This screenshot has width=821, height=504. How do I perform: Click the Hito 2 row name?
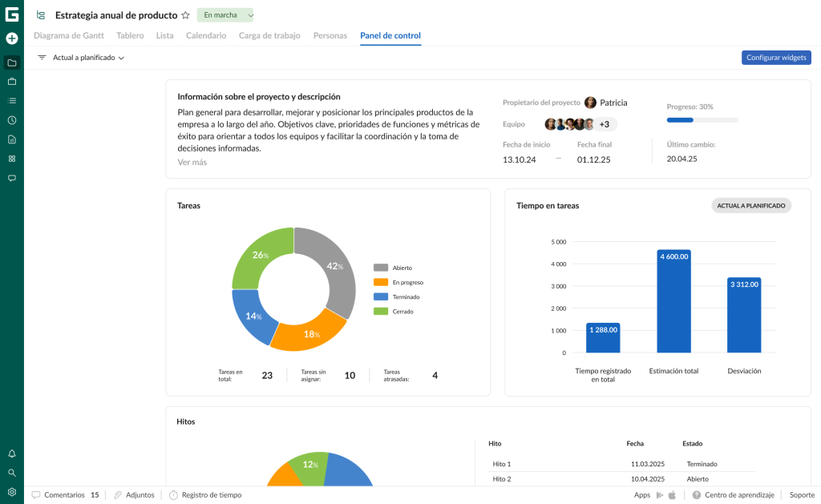[x=502, y=479]
